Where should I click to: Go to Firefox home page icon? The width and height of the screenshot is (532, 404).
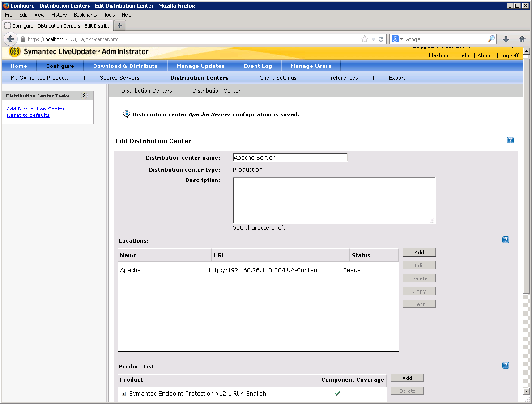point(522,39)
